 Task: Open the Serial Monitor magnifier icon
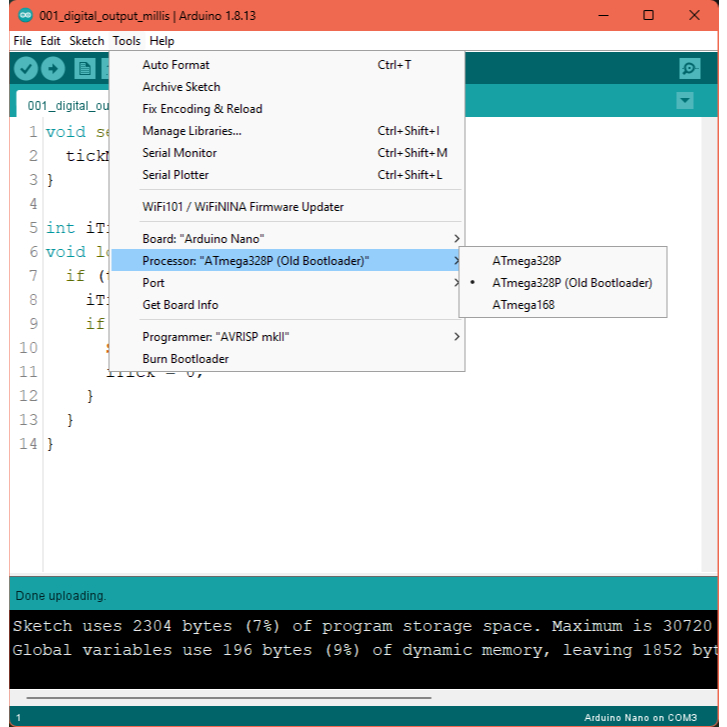tap(689, 68)
